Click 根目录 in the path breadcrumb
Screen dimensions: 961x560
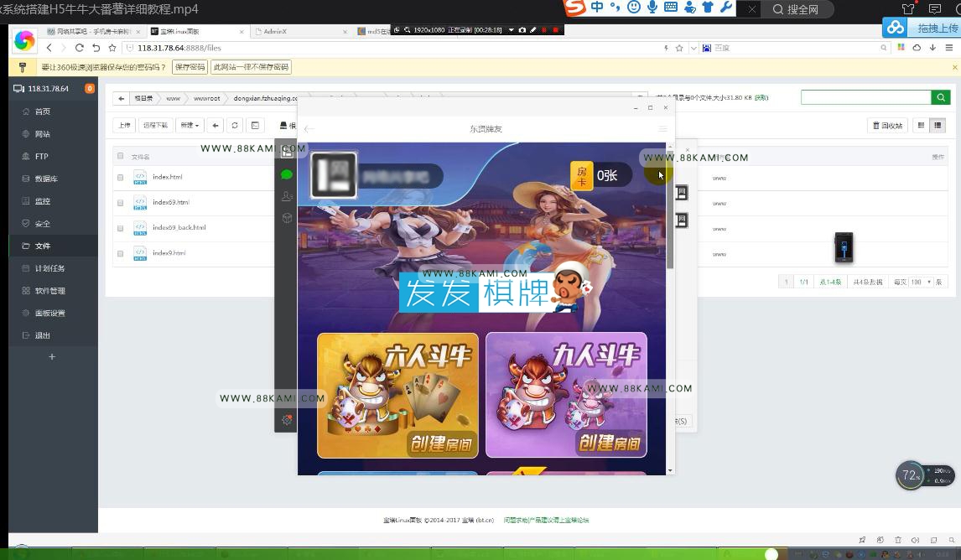click(144, 98)
